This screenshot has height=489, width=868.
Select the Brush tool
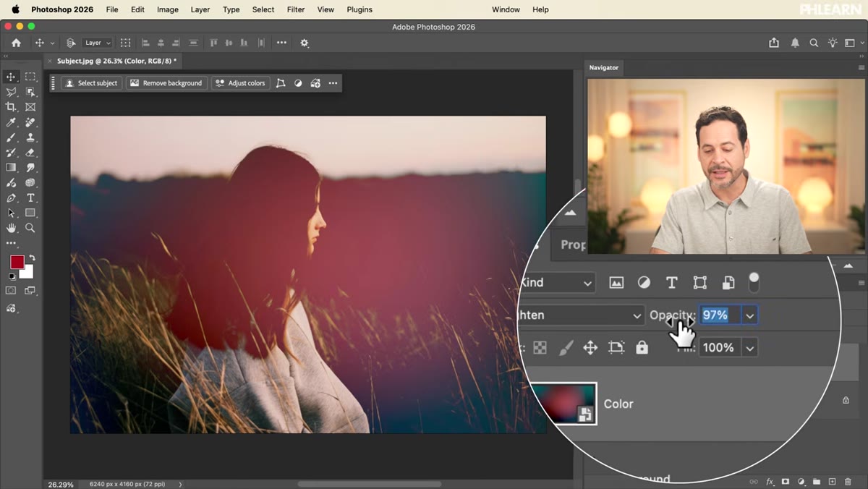point(11,137)
